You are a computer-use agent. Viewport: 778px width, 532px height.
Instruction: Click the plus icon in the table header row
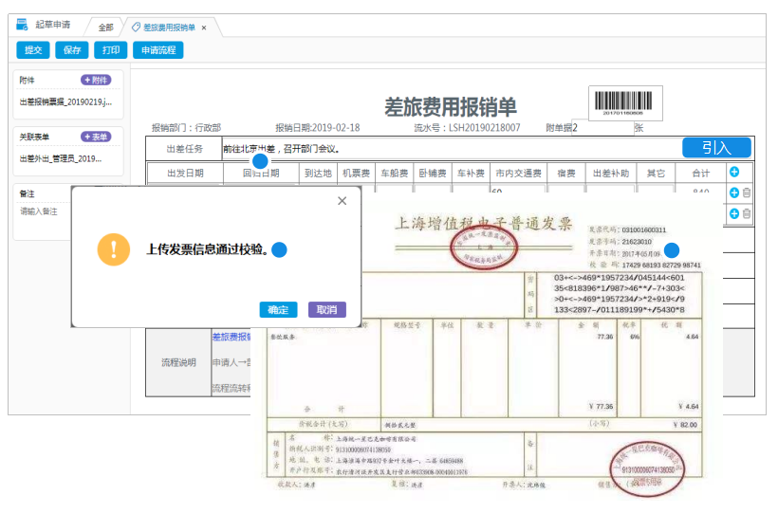pos(734,172)
